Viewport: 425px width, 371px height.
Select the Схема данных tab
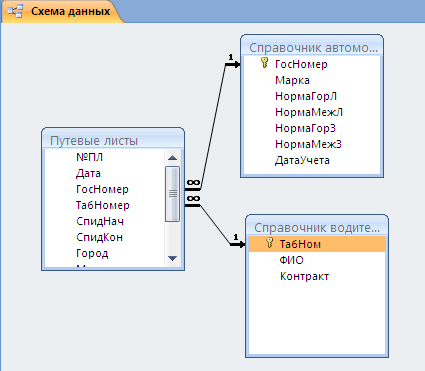pos(62,12)
